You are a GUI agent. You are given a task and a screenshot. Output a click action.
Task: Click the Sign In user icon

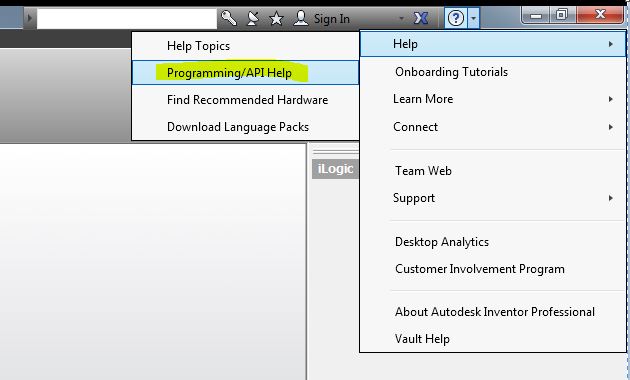[301, 18]
